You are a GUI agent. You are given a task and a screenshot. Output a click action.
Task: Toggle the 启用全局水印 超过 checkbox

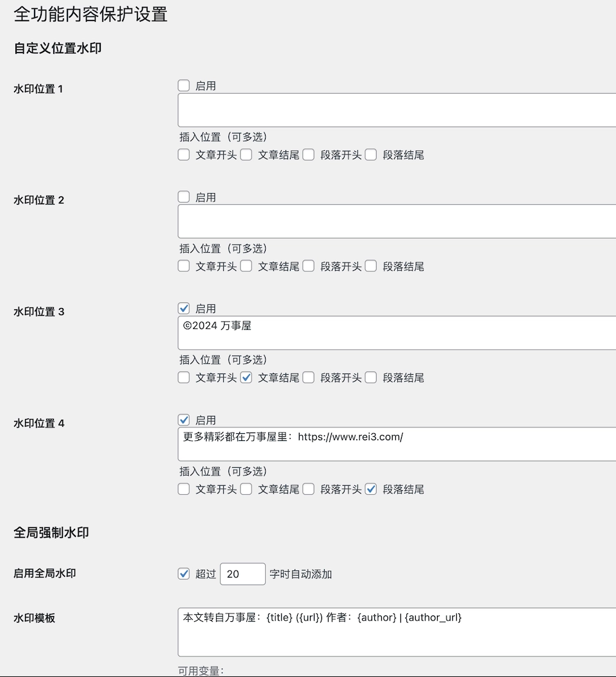coord(184,574)
